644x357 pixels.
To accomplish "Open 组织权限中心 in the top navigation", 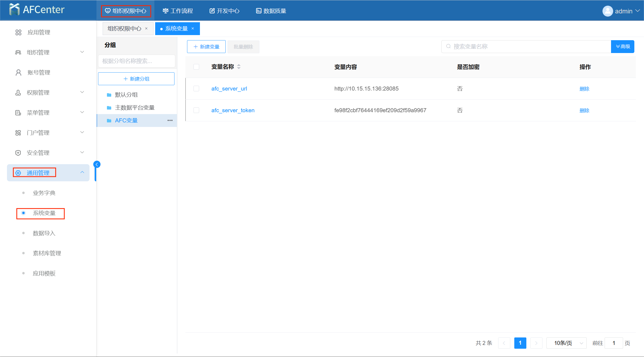I will 126,11.
